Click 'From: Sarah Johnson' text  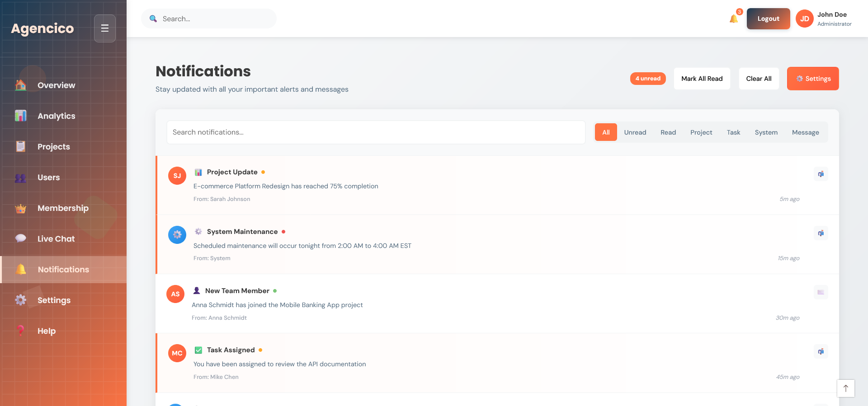222,199
